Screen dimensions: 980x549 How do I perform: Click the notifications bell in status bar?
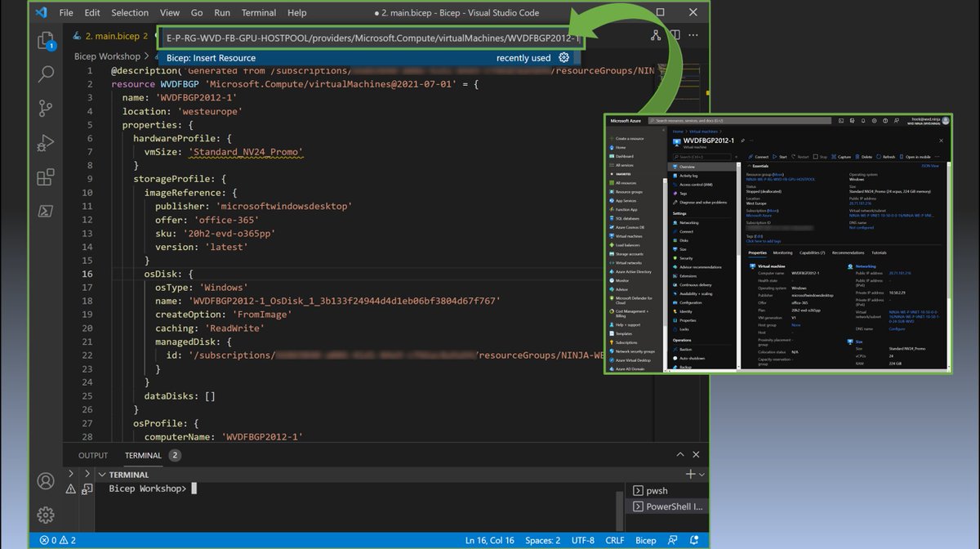pyautogui.click(x=695, y=540)
